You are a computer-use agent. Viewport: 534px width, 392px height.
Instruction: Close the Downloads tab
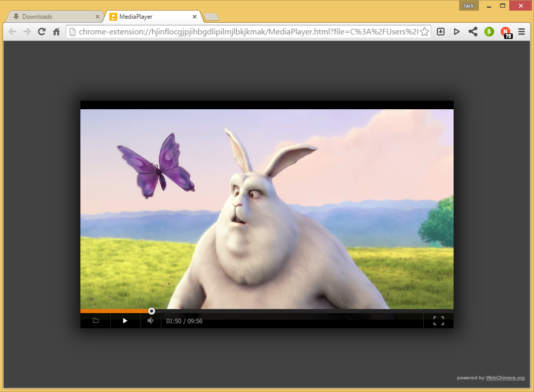98,16
